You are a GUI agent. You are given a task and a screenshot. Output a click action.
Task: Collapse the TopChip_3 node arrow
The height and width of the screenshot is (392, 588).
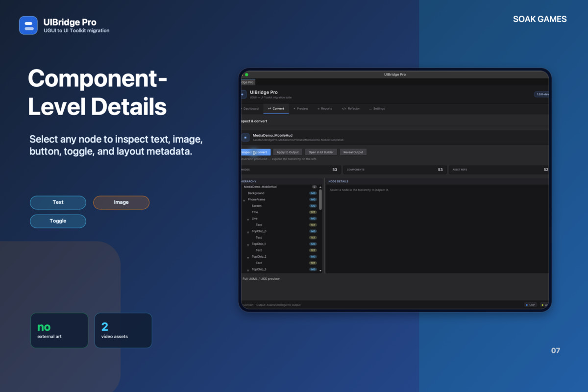[248, 270]
